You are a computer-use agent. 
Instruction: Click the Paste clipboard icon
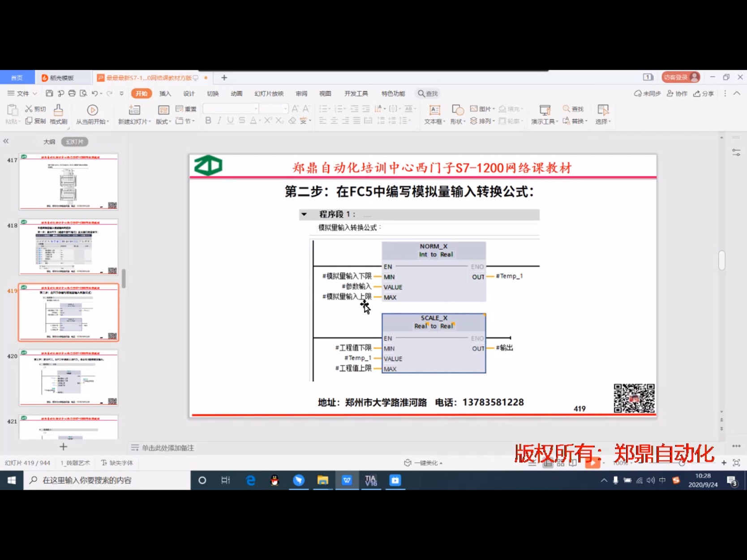[12, 110]
